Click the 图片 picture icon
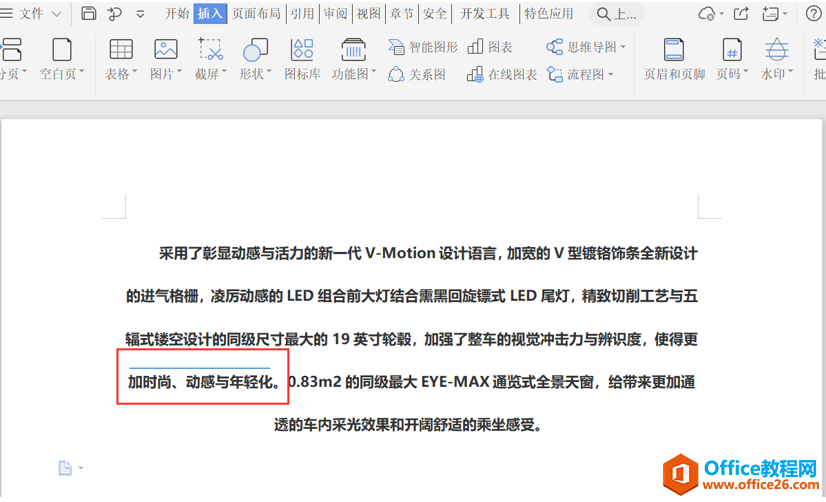This screenshot has width=826, height=502. point(165,50)
